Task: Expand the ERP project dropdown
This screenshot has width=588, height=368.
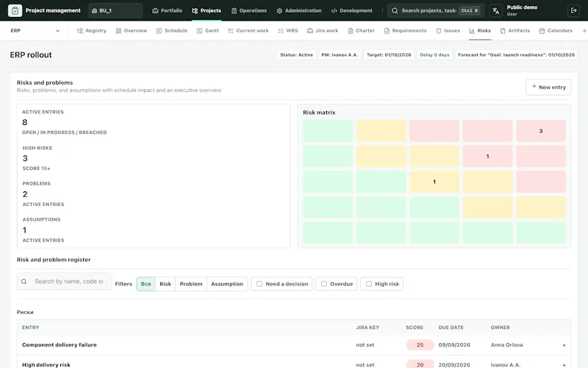Action: click(x=35, y=31)
